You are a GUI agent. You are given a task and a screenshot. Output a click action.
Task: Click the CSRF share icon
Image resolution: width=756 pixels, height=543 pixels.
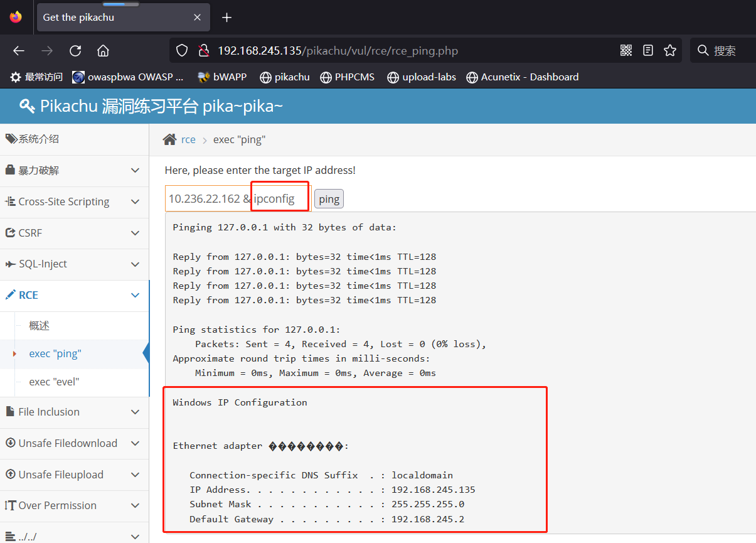[10, 233]
